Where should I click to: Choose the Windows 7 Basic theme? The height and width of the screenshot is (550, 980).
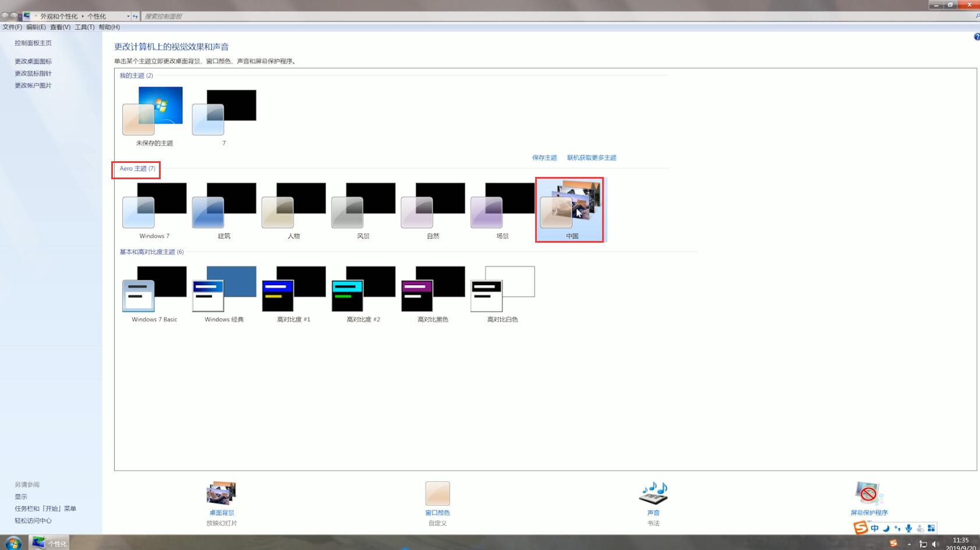[x=154, y=293]
